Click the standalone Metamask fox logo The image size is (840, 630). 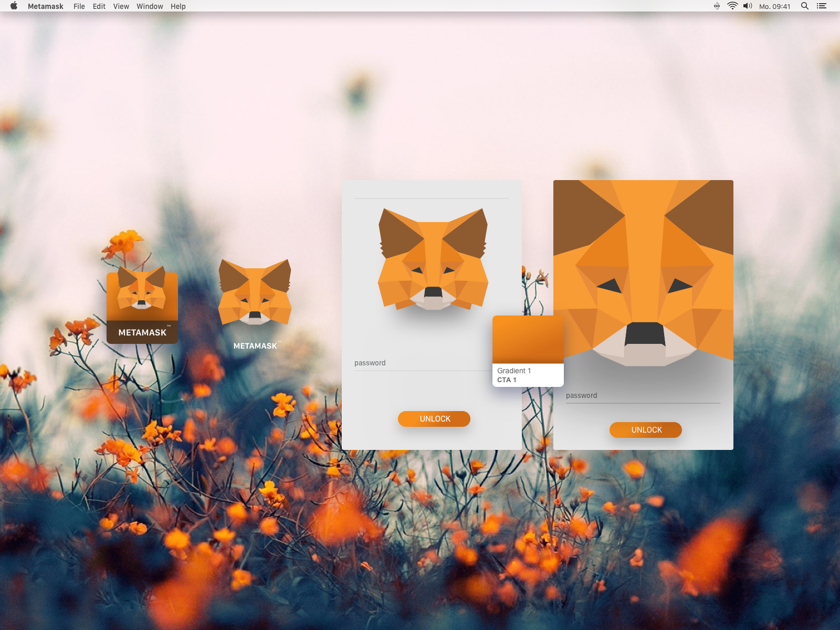pos(255,292)
